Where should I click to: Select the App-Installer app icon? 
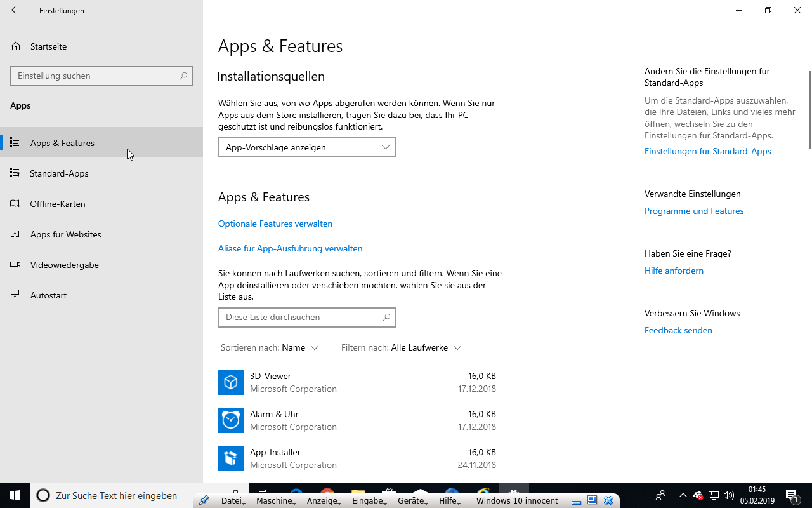231,458
